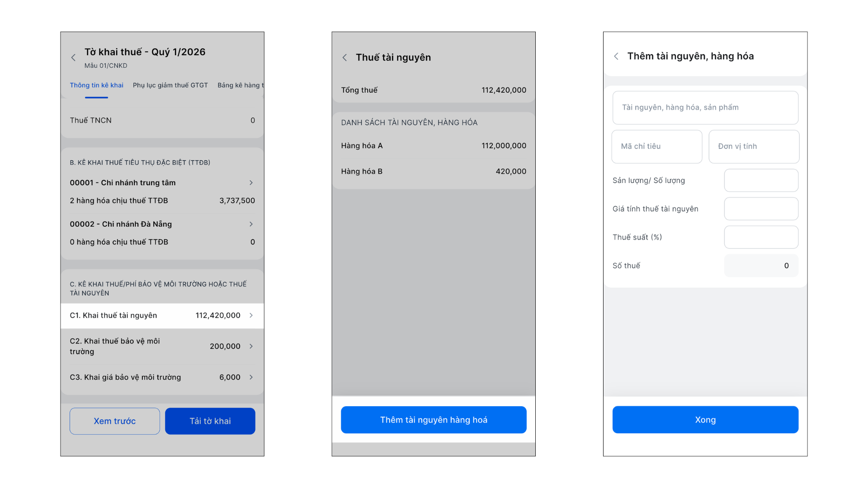This screenshot has height=488, width=868.
Task: Switch to Phụ lục giảm thuế GTGT tab
Action: [x=170, y=85]
